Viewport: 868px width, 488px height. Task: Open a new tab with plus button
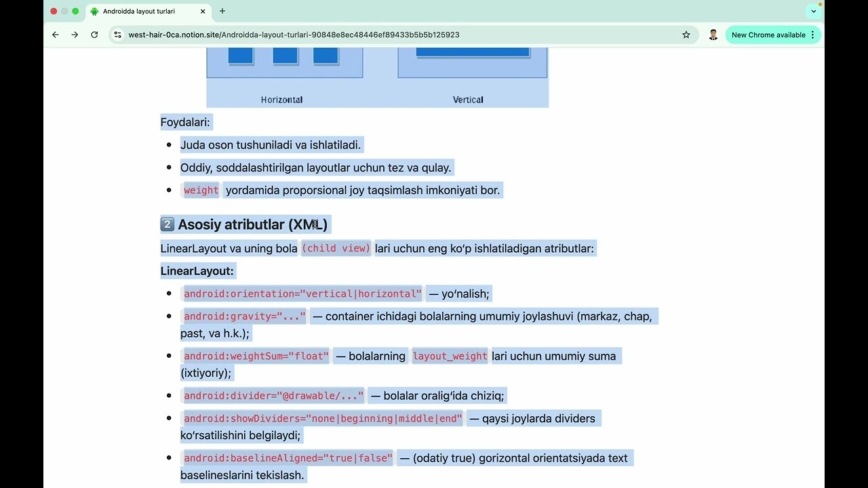222,11
